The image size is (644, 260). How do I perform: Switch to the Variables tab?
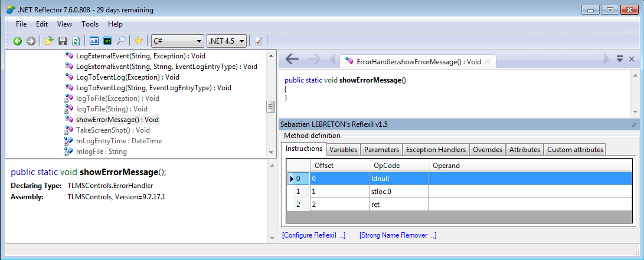[344, 150]
